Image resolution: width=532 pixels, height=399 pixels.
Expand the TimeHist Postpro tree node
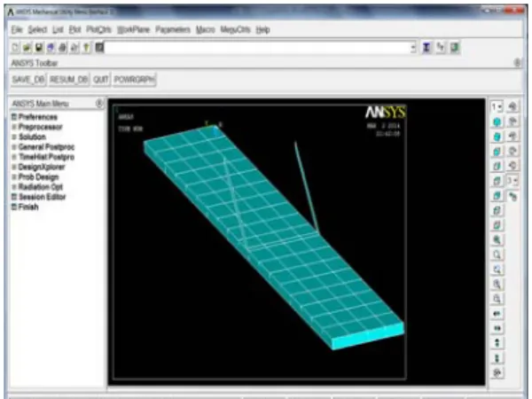[x=14, y=157]
